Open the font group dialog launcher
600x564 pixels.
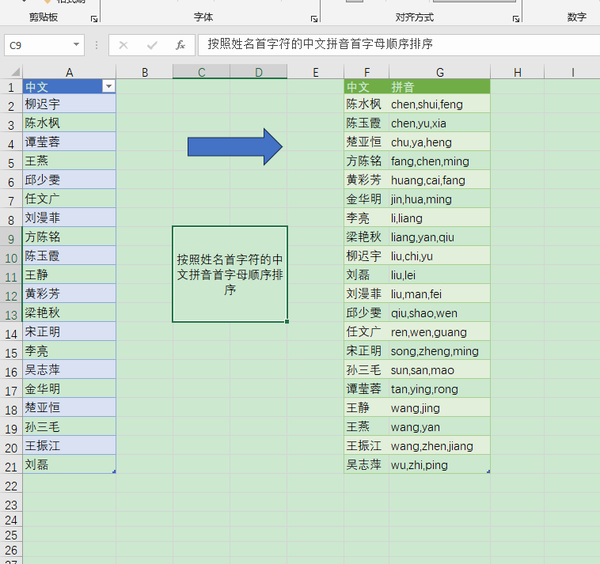314,19
